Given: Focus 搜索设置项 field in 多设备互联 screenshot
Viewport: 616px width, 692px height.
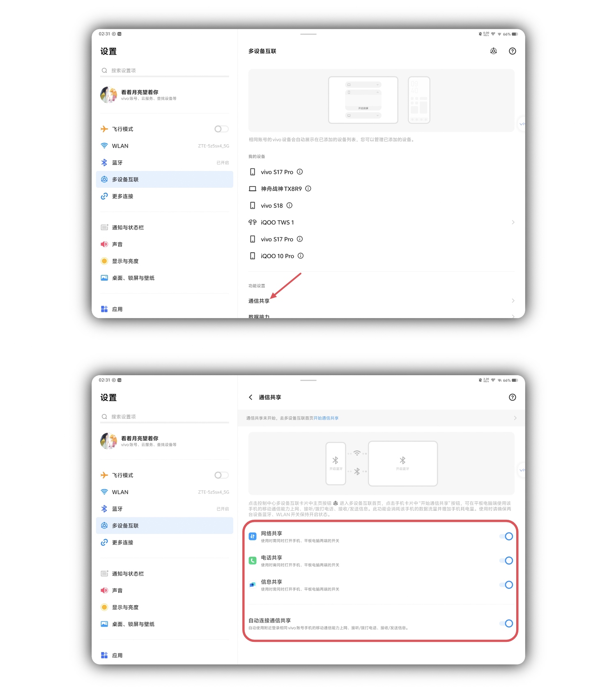Looking at the screenshot, I should (164, 71).
